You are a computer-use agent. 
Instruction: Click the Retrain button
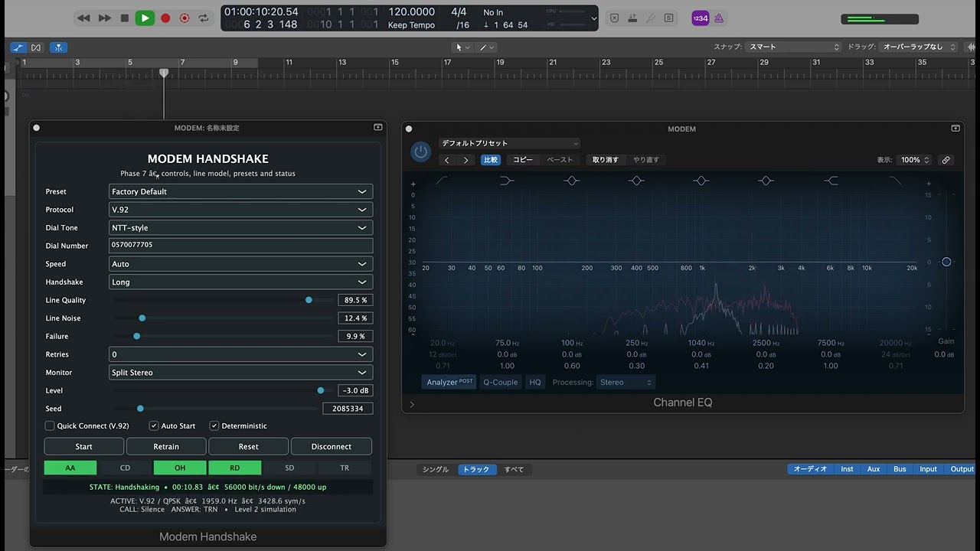coord(166,446)
